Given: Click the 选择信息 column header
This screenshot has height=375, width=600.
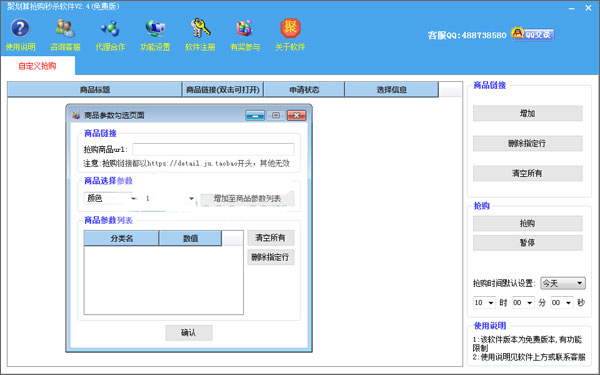Looking at the screenshot, I should tap(391, 90).
